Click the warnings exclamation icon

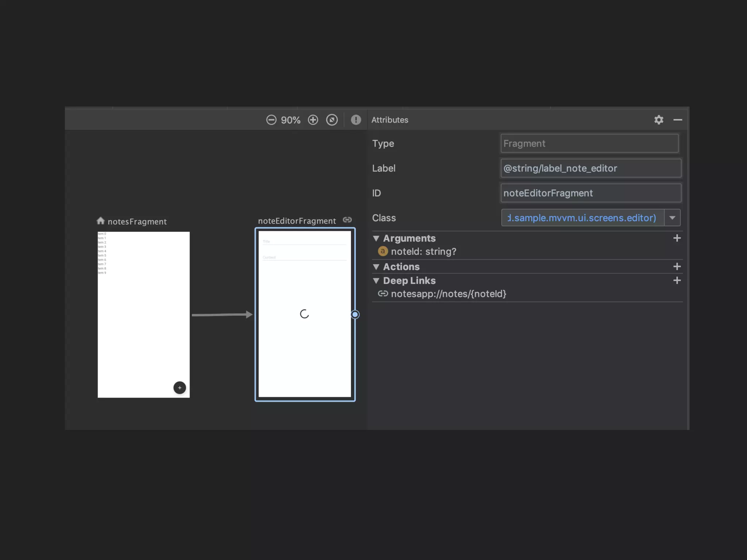[356, 120]
